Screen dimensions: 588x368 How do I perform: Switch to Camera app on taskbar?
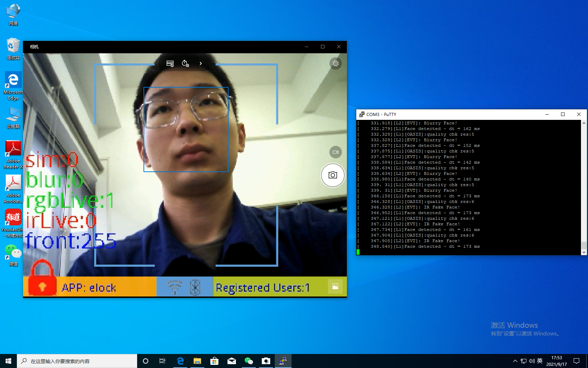point(266,361)
